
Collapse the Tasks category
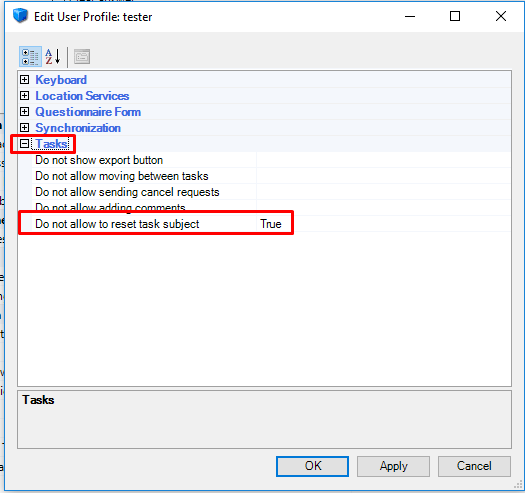coord(24,144)
